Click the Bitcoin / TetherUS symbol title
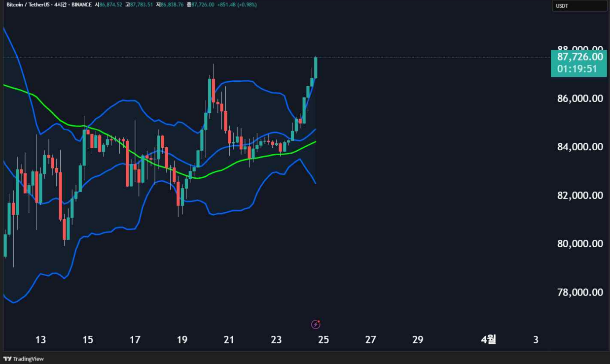Viewport: 610px width, 364px height. pyautogui.click(x=28, y=4)
